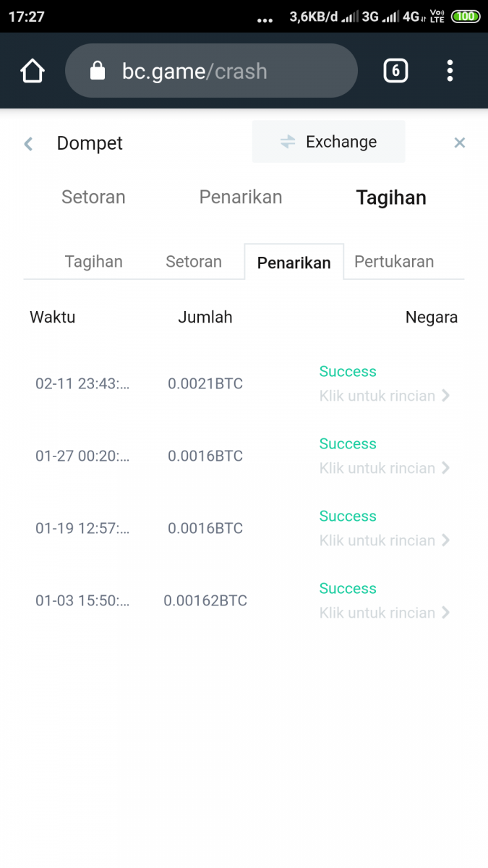Open the browser tab counter showing 6
The width and height of the screenshot is (488, 868).
(395, 71)
